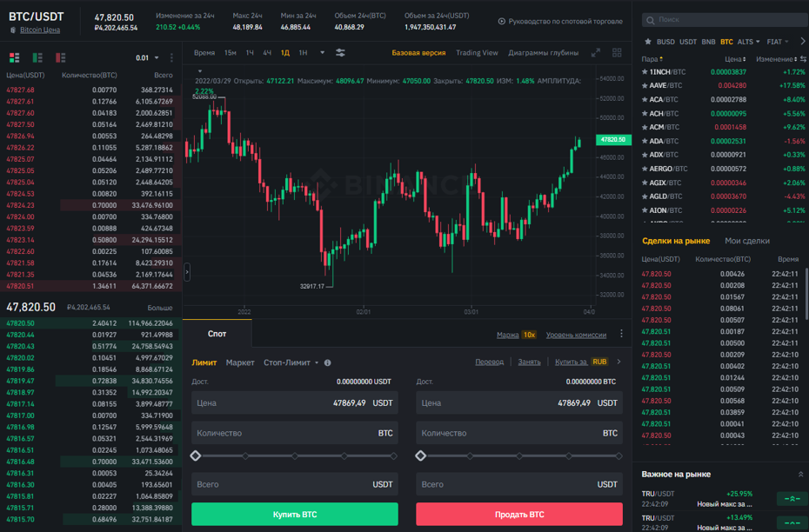The height and width of the screenshot is (532, 809).
Task: Favorite the 1INCH/BTC pair
Action: (645, 71)
